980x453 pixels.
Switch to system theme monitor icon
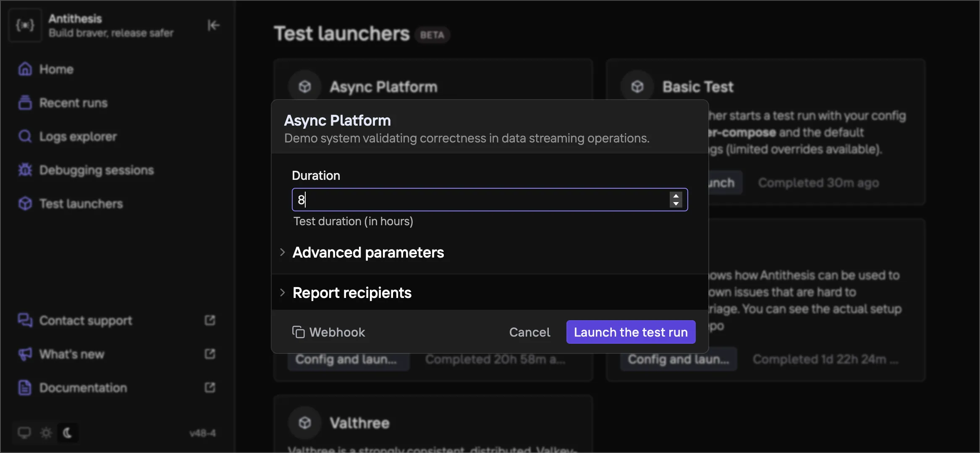(x=24, y=432)
